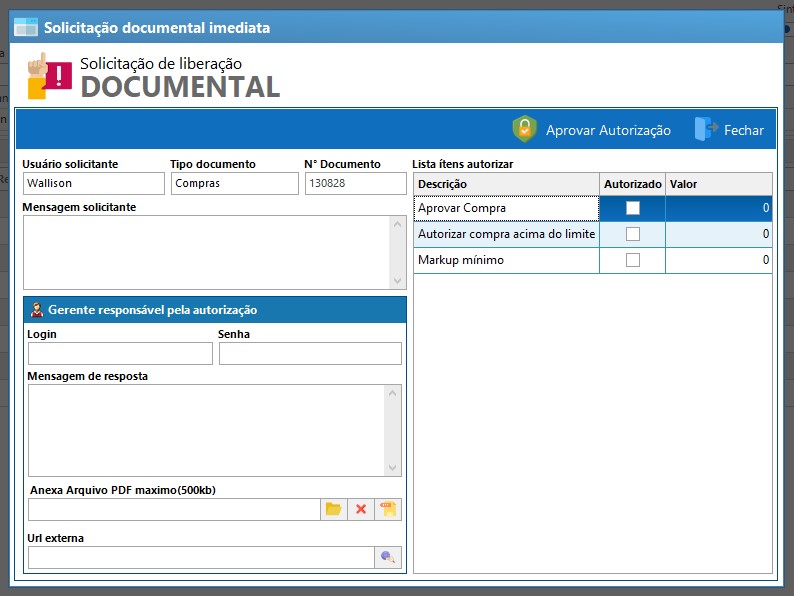Viewport: 794px width, 596px height.
Task: Click the Aprovar Autorização shield icon
Action: click(x=524, y=129)
